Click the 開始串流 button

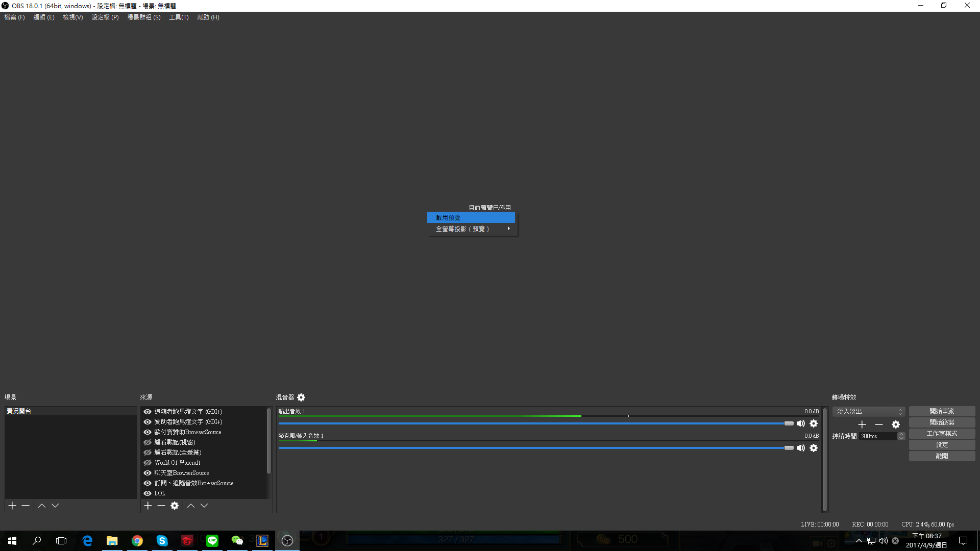[941, 411]
